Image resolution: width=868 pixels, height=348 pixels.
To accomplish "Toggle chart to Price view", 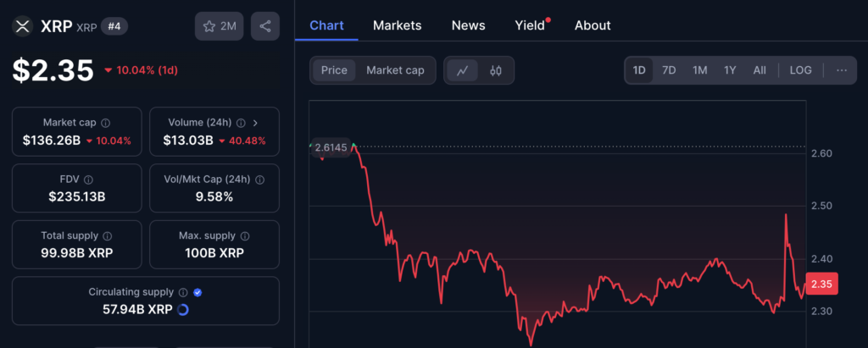I will tap(334, 70).
